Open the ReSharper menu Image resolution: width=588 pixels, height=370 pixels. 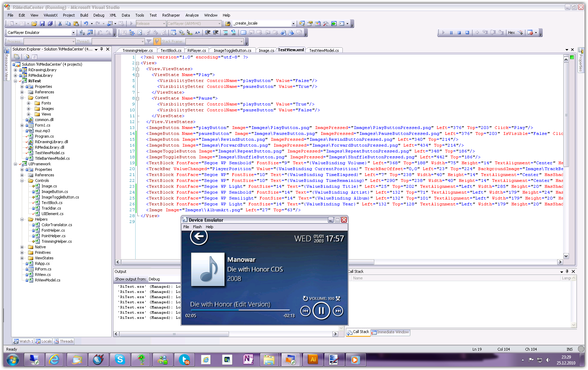pos(171,15)
